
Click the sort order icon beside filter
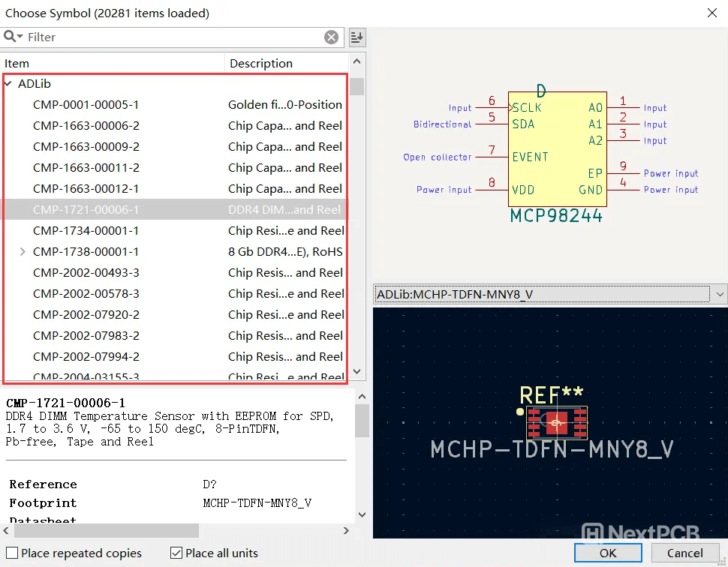pos(357,37)
